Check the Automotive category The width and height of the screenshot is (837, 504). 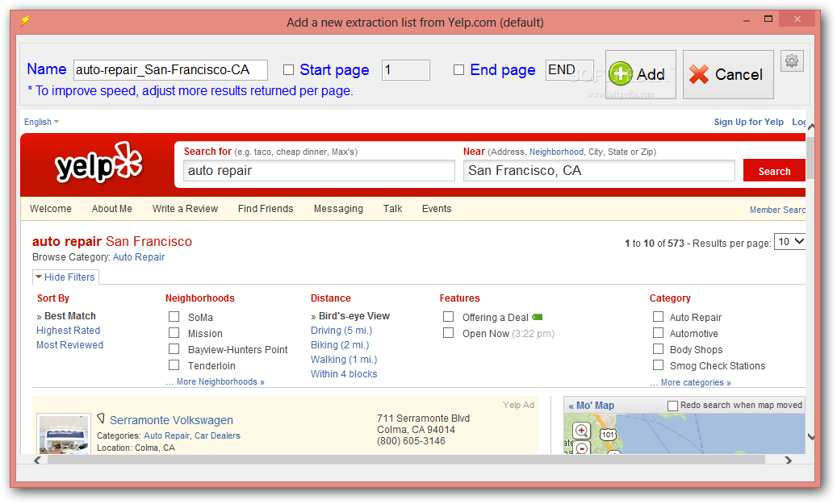point(658,333)
